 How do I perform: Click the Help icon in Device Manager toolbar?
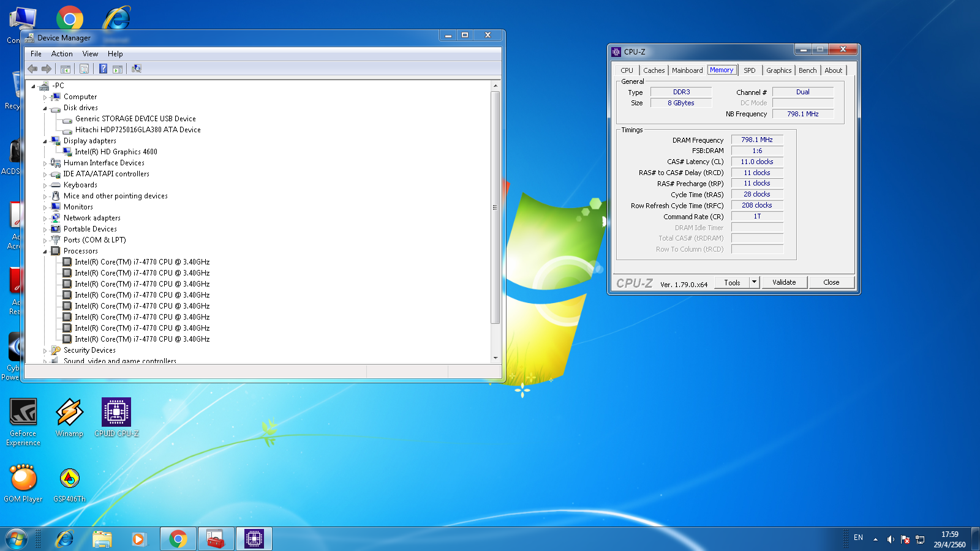(x=103, y=69)
